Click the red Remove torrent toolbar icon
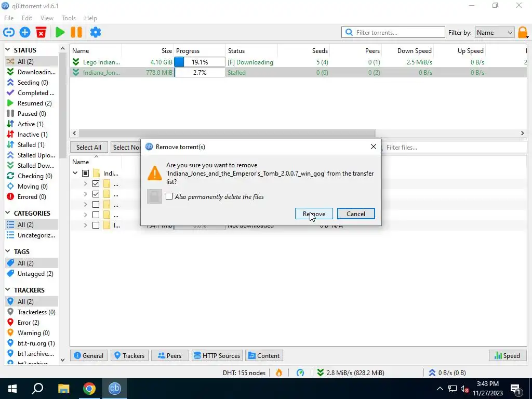The height and width of the screenshot is (399, 532). 41,32
